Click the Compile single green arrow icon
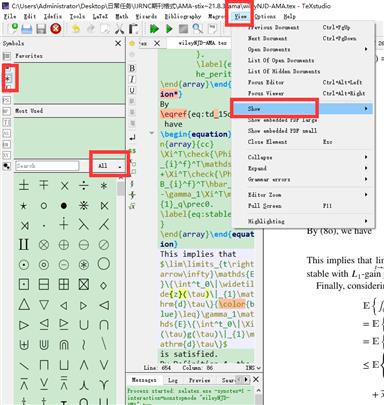Viewport: 384px width, 405px height. [169, 29]
